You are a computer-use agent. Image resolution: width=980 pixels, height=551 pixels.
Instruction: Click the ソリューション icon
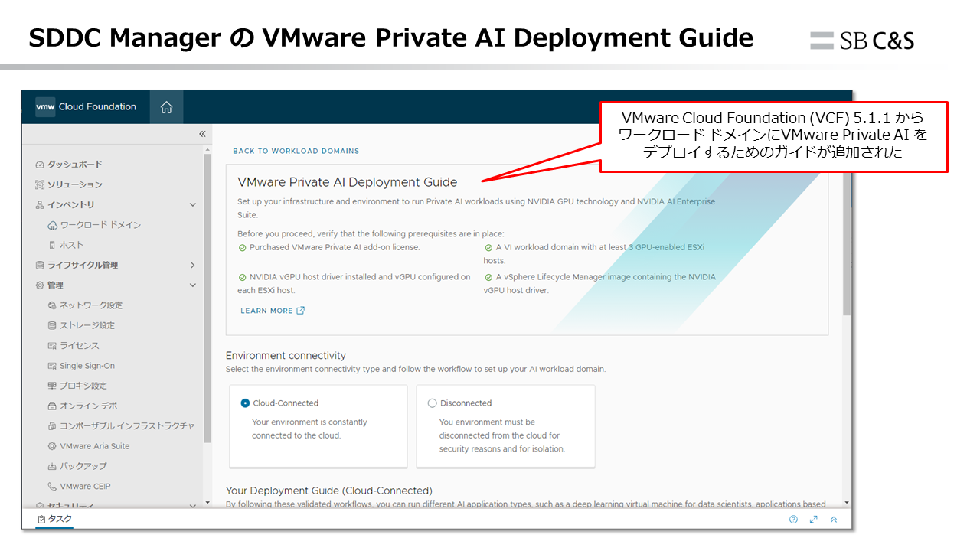(x=40, y=184)
